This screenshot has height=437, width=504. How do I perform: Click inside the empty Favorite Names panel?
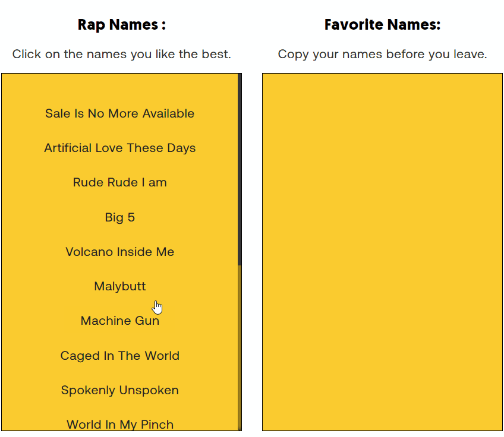[382, 249]
